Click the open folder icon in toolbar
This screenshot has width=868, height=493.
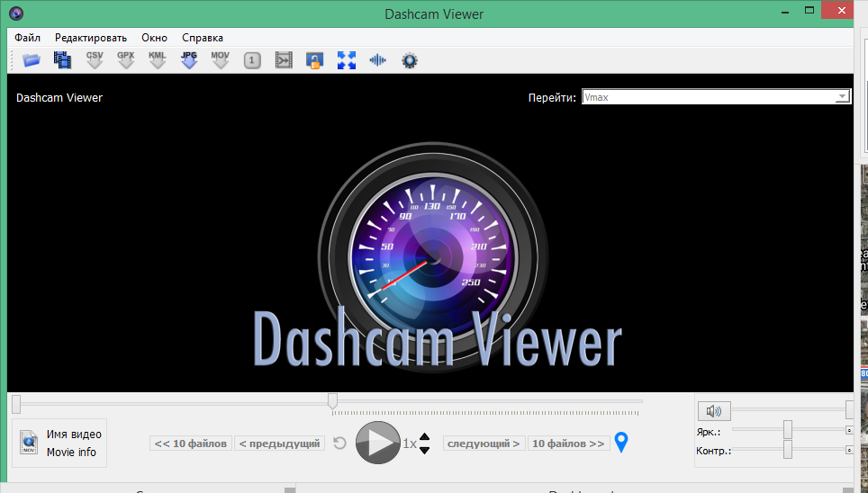[x=32, y=60]
